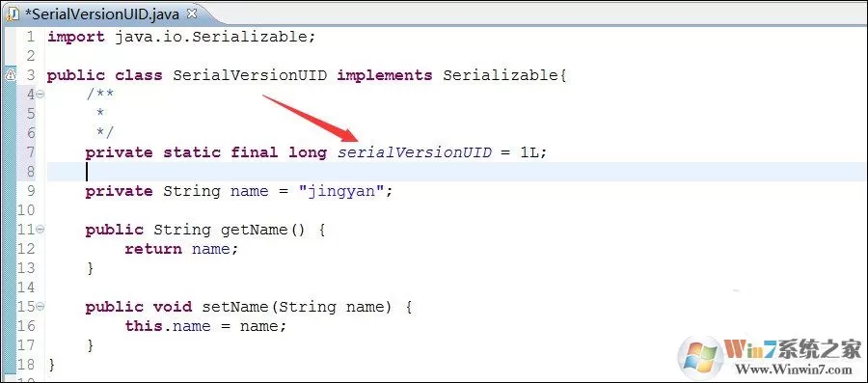Click line number 16 in the gutter
Screen dimensions: 868x383
(26, 325)
